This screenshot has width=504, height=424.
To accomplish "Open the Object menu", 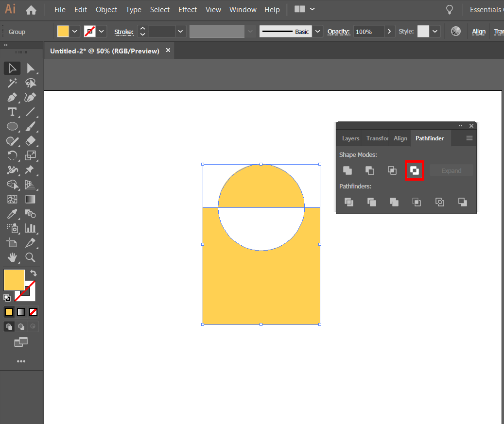I will [x=106, y=9].
